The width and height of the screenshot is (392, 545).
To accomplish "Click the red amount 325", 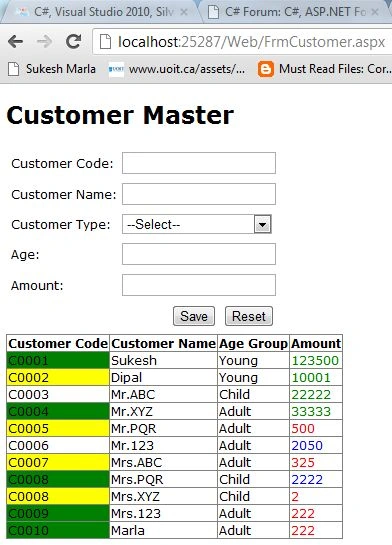I will [303, 463].
